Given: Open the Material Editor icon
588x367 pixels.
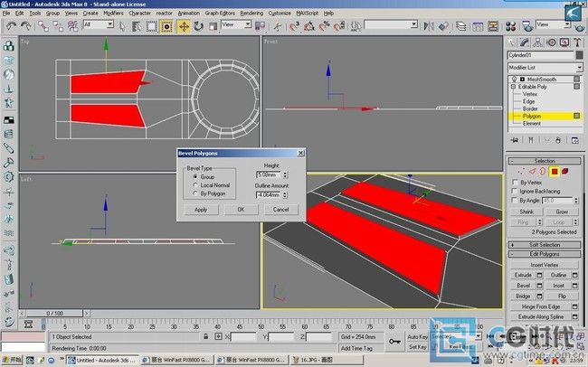Looking at the screenshot, I should pos(511,26).
